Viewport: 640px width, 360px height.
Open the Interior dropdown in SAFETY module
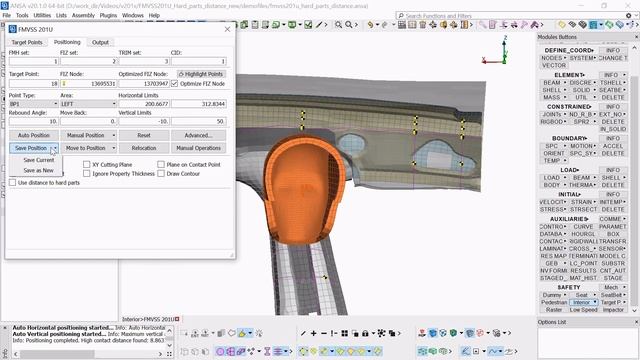[595, 302]
